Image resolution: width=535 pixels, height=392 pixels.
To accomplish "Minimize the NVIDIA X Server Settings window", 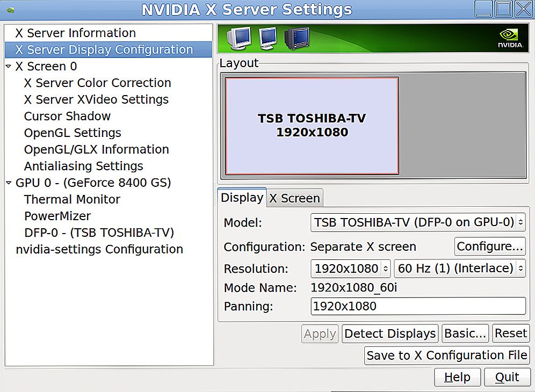I will pos(483,9).
